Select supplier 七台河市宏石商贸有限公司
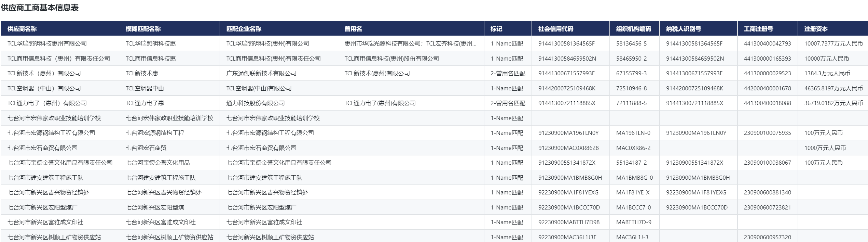Viewport: 868px width, 242px height. [x=43, y=148]
